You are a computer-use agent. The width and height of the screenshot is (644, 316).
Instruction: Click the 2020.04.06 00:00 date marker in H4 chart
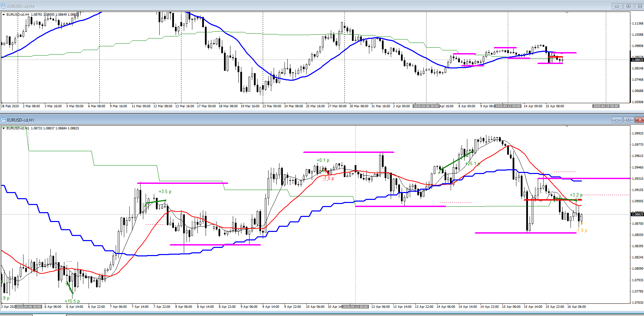click(x=426, y=106)
